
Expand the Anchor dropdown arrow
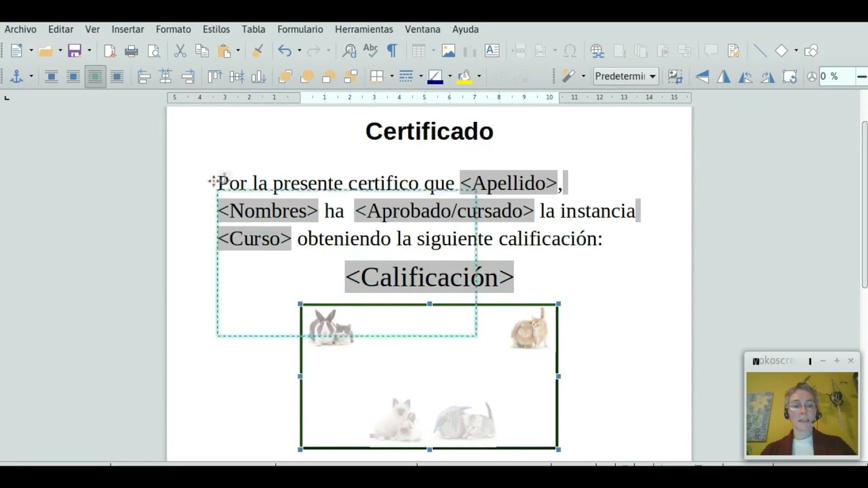(31, 77)
